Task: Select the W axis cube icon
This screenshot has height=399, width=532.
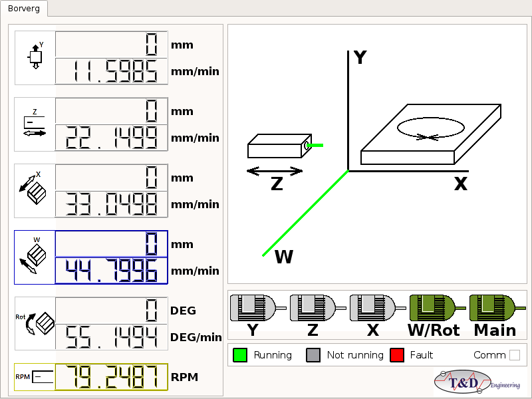Action: tap(35, 257)
